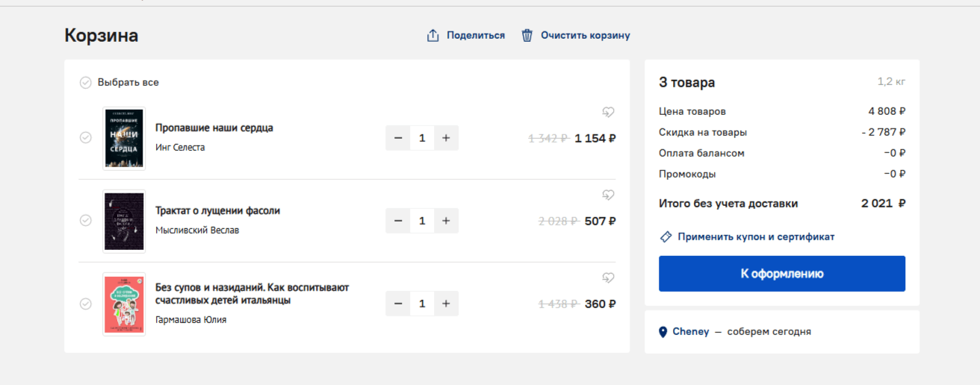Favorite 'Трактат о лущении фасоли' via heart icon
Screen dimensions: 980x385
[608, 195]
